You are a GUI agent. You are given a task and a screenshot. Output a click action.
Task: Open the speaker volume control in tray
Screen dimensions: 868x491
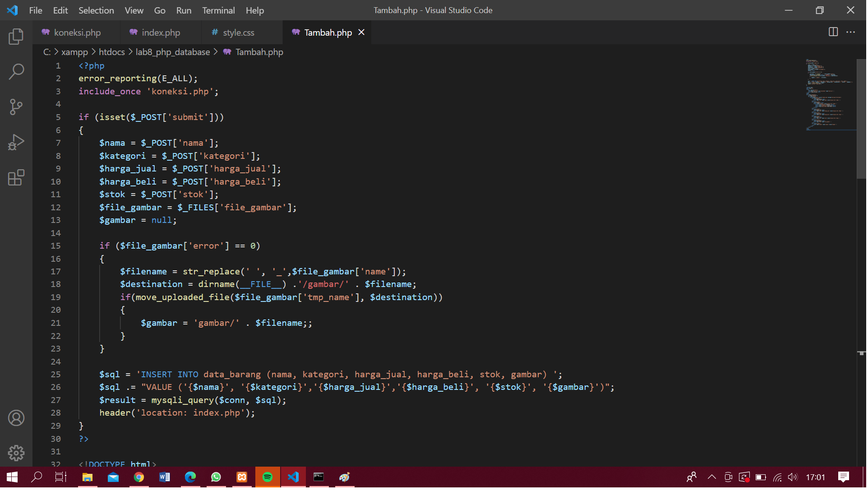point(793,477)
